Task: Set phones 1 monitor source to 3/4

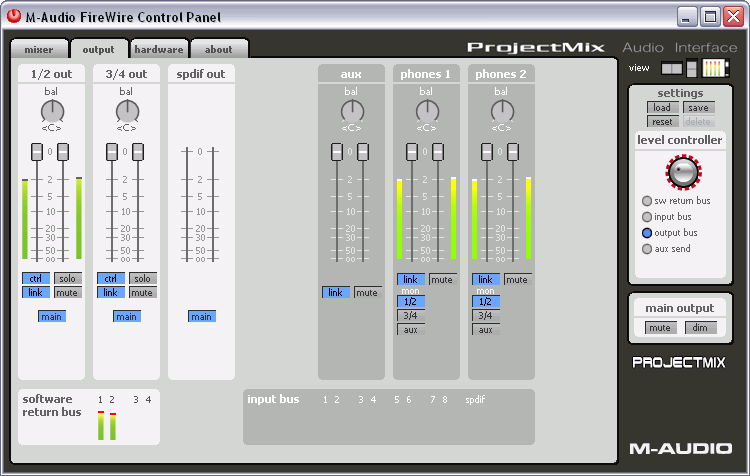Action: [x=411, y=316]
